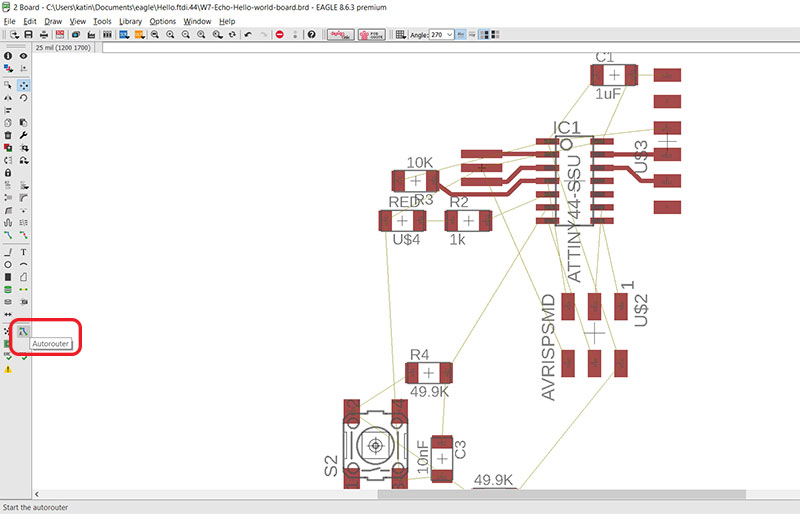This screenshot has width=800, height=514.
Task: Choose the Route airwire tool
Action: (x=8, y=235)
